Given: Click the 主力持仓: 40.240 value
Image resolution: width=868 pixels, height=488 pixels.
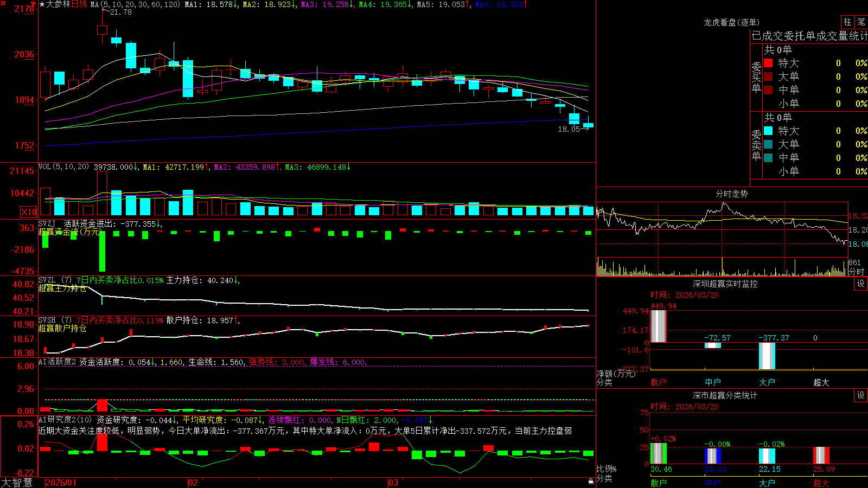Looking at the screenshot, I should pyautogui.click(x=201, y=280).
